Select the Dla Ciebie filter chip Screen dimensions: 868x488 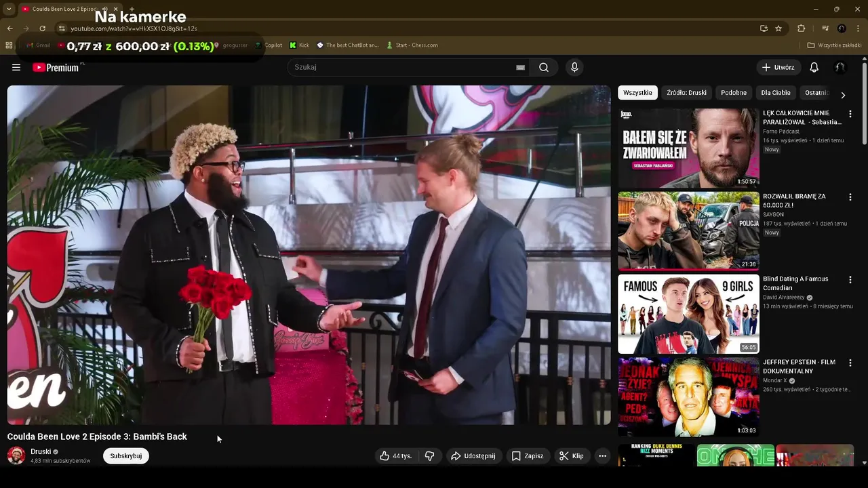[x=776, y=93]
